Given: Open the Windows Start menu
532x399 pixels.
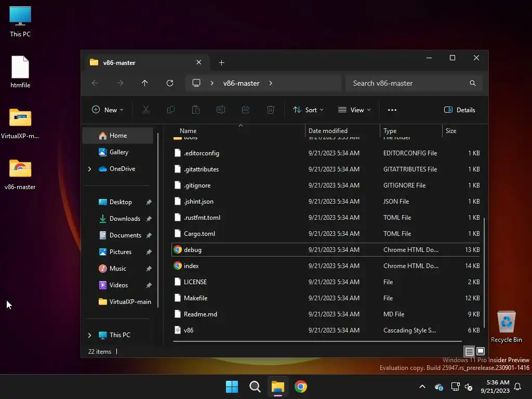Looking at the screenshot, I should [x=232, y=387].
